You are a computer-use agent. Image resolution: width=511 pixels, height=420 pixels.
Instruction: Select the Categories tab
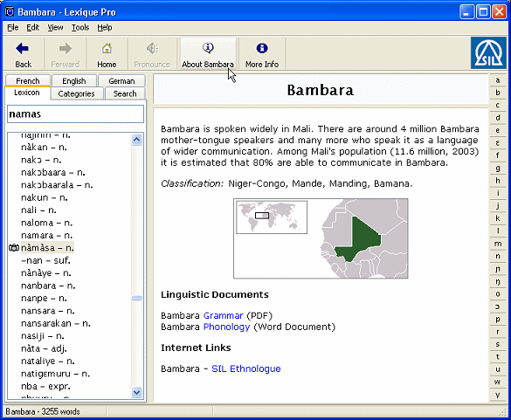click(x=76, y=93)
